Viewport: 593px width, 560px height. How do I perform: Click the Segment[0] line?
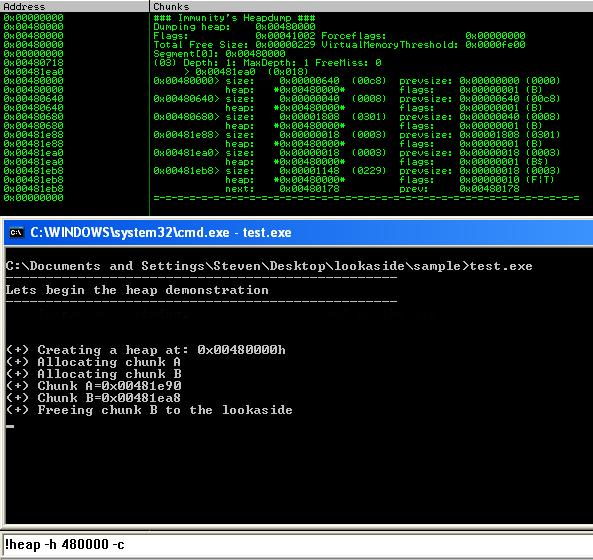tap(219, 54)
